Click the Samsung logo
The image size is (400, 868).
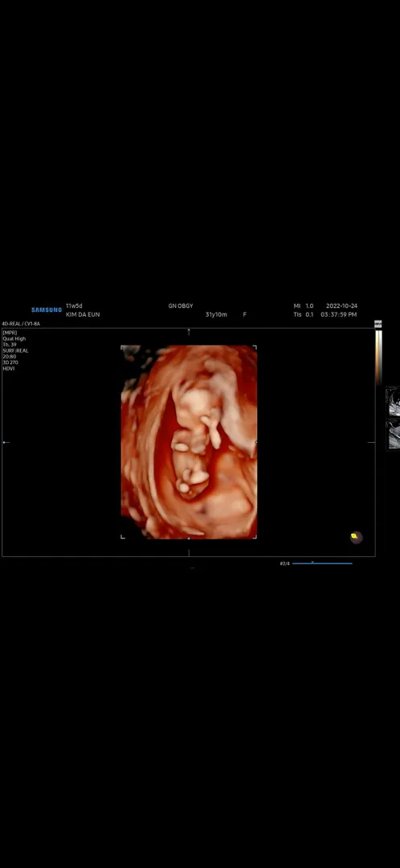tap(47, 310)
